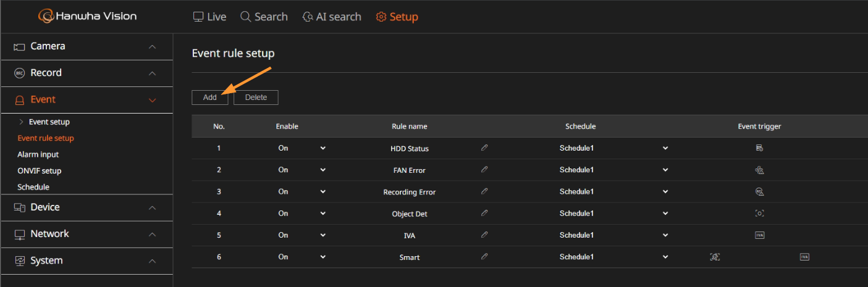Click Recording Error event trigger icon
The image size is (868, 287).
760,191
